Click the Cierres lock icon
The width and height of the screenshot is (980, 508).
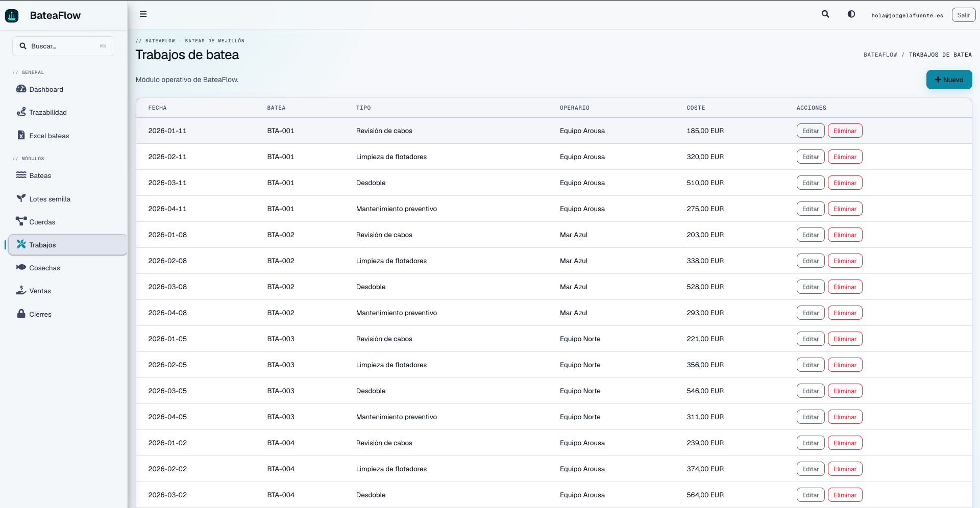pos(21,314)
